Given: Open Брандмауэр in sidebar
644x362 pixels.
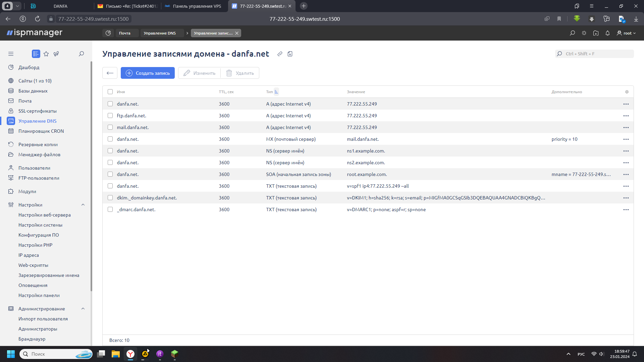Looking at the screenshot, I should click(x=32, y=339).
